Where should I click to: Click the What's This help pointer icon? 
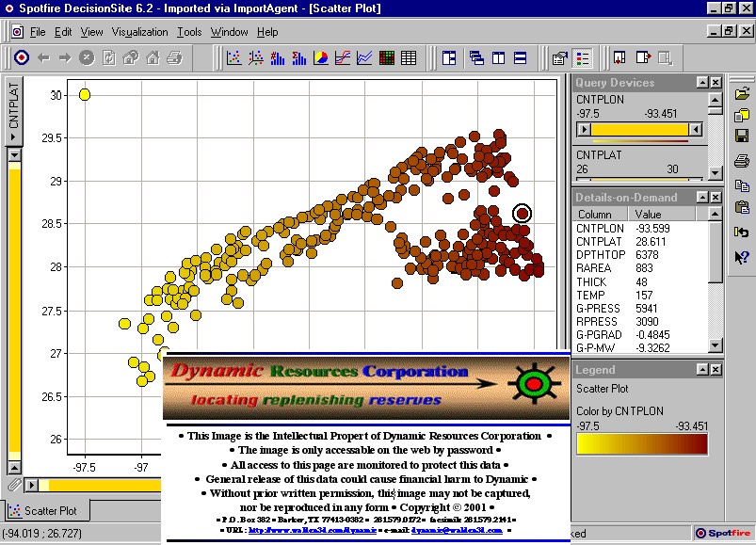[x=742, y=256]
